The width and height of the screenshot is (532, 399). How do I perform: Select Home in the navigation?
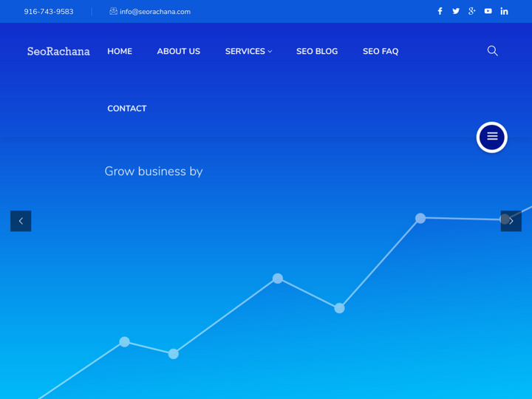click(120, 51)
